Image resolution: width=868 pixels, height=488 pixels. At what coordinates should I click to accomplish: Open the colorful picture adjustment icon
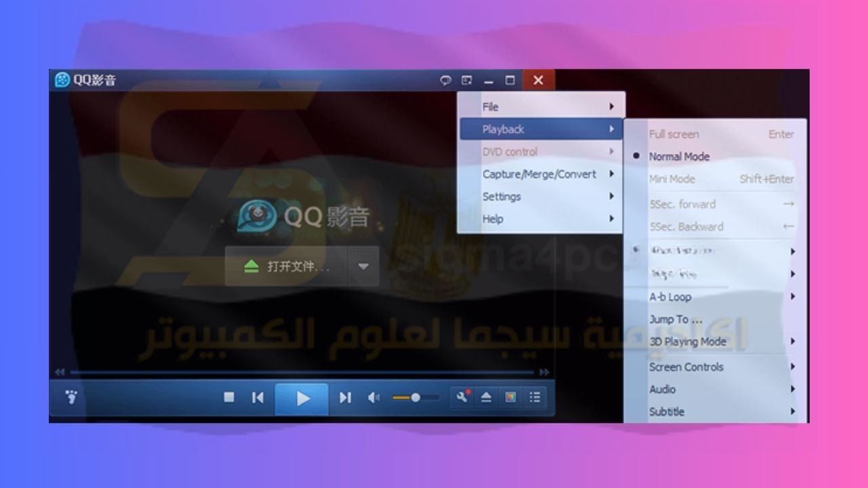pyautogui.click(x=511, y=397)
